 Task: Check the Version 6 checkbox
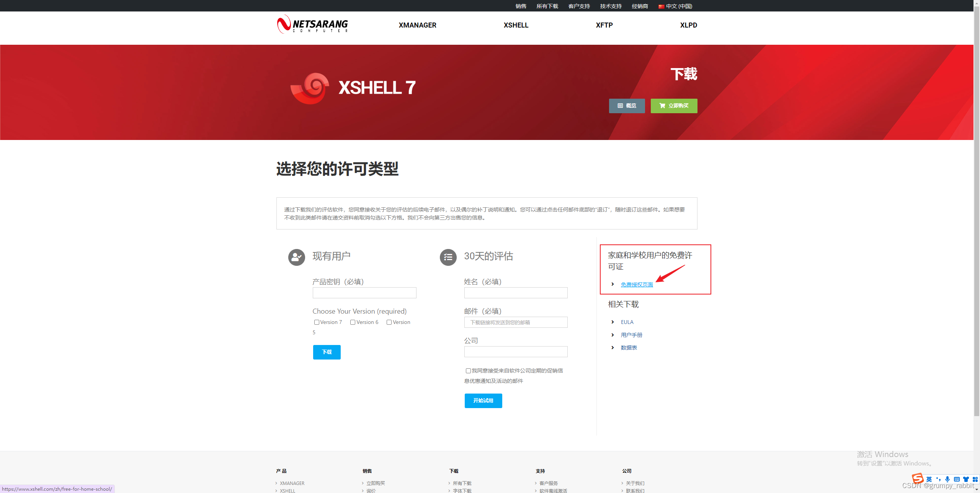(353, 322)
